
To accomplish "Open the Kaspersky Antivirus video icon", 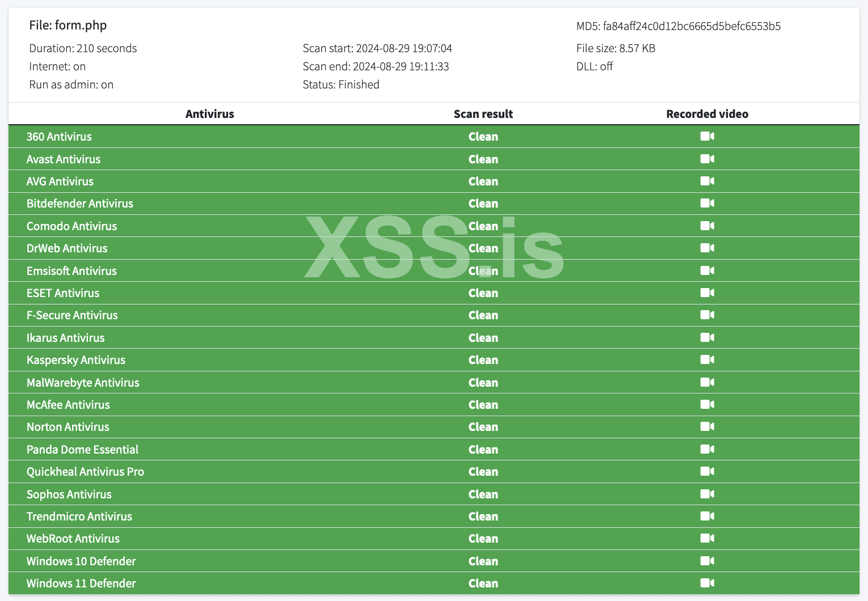I will (x=707, y=359).
